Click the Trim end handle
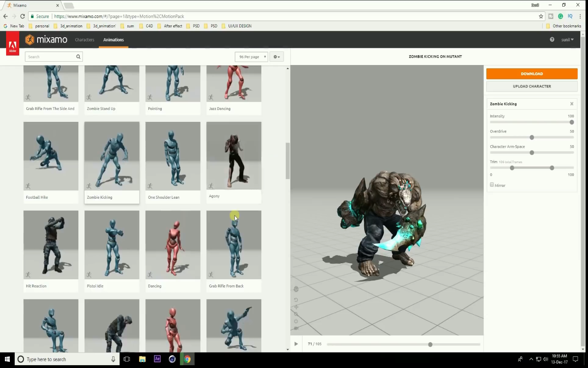 [552, 168]
